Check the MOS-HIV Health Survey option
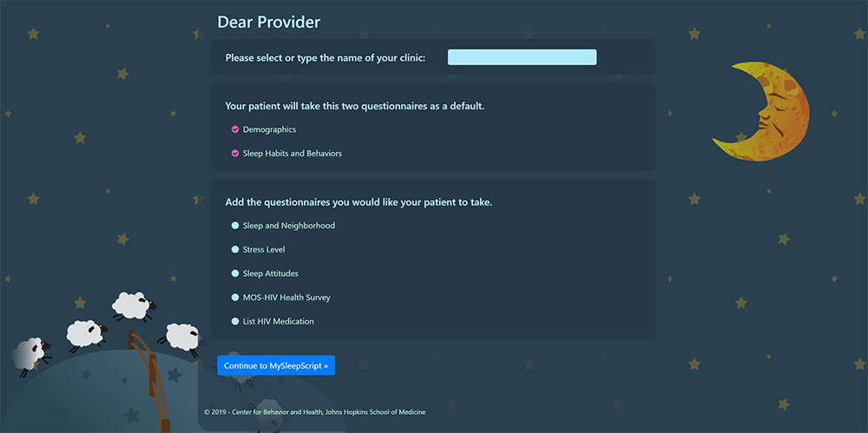The height and width of the screenshot is (433, 868). (235, 298)
